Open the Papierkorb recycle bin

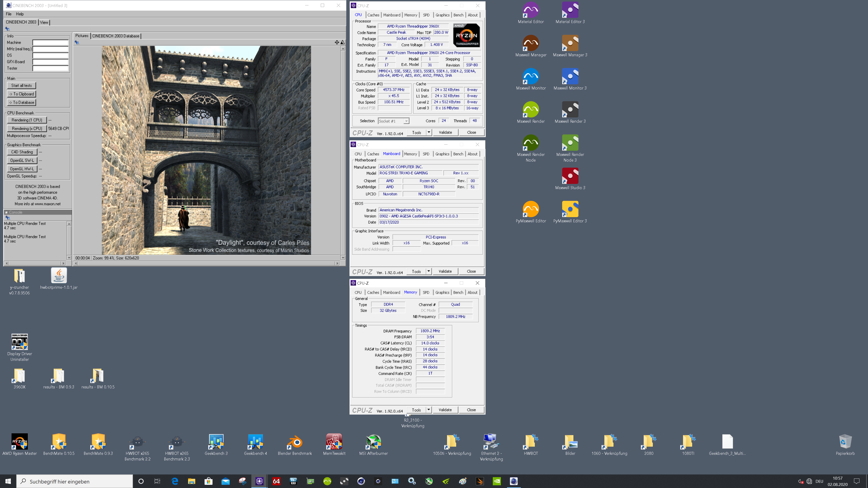coord(845,445)
